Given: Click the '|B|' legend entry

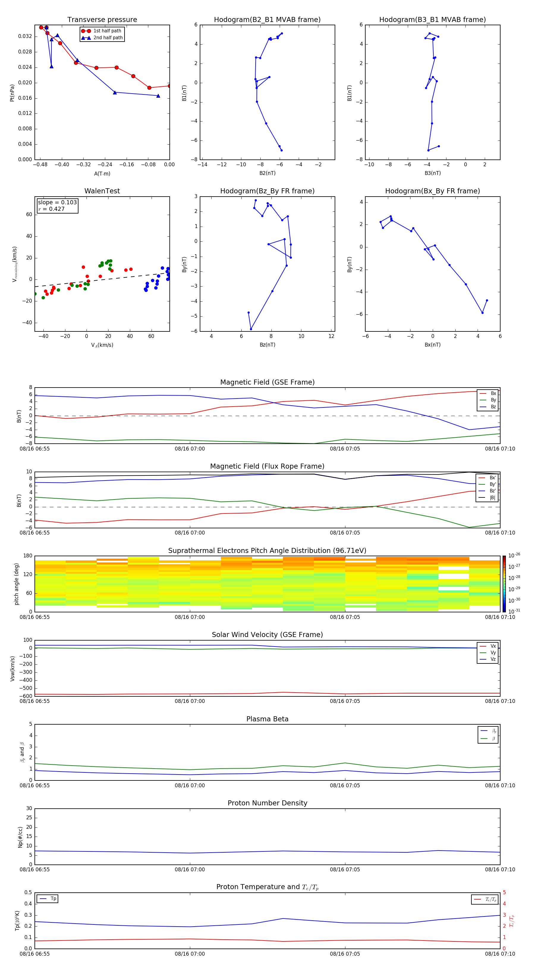Looking at the screenshot, I should point(487,498).
